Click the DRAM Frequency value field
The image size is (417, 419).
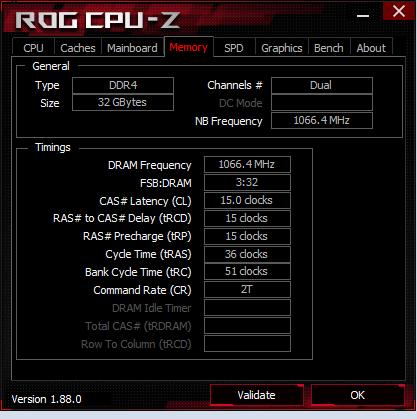point(247,164)
